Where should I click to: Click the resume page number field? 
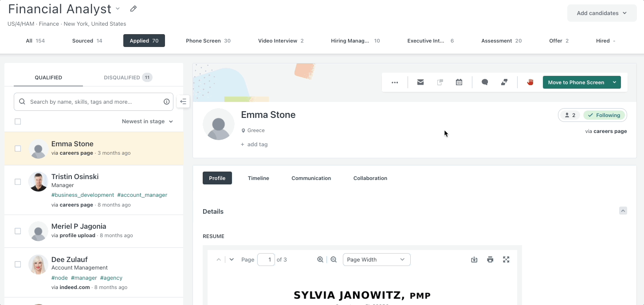click(x=266, y=260)
